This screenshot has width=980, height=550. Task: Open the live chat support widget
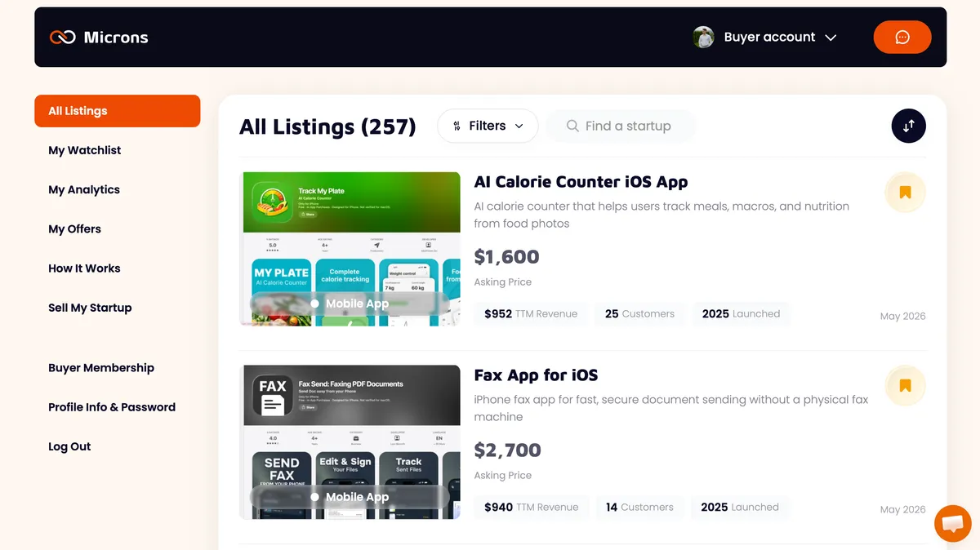click(952, 524)
